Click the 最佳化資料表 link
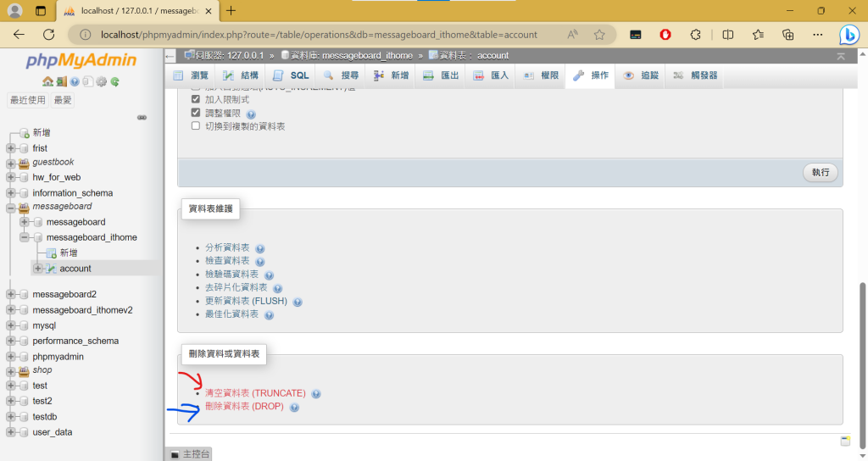Viewport: 868px width, 461px height. [x=231, y=314]
